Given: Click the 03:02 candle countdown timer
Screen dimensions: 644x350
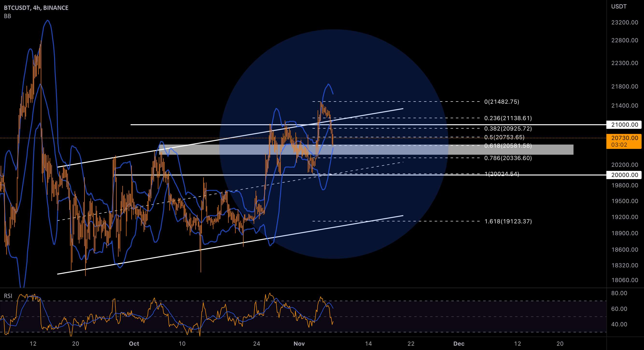Looking at the screenshot, I should point(619,145).
